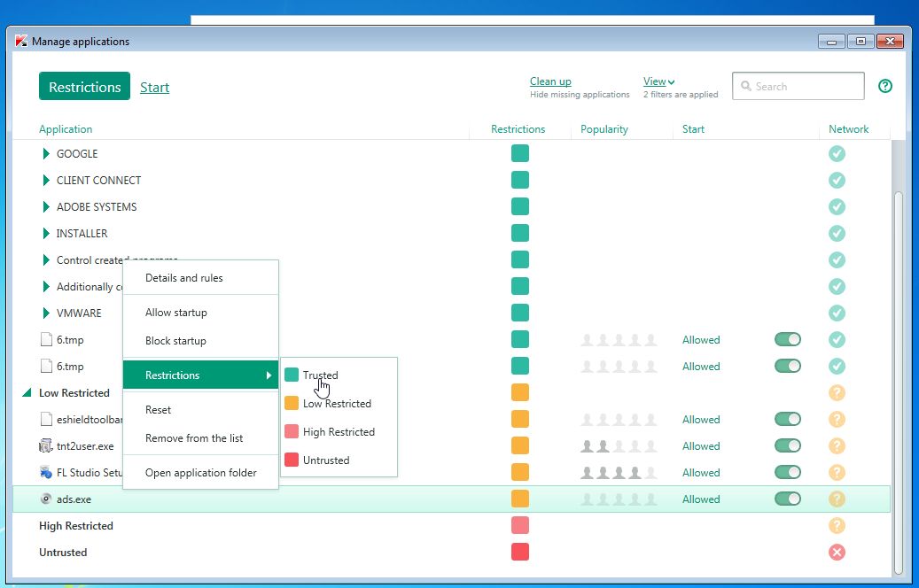Sort by the Application column header
919x588 pixels.
[x=66, y=128]
